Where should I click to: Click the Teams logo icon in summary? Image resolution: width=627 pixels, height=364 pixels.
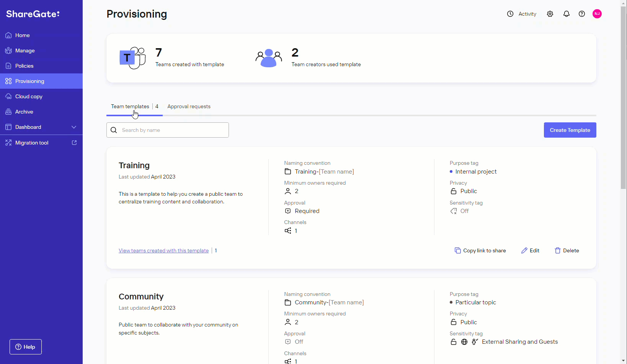[x=132, y=58]
